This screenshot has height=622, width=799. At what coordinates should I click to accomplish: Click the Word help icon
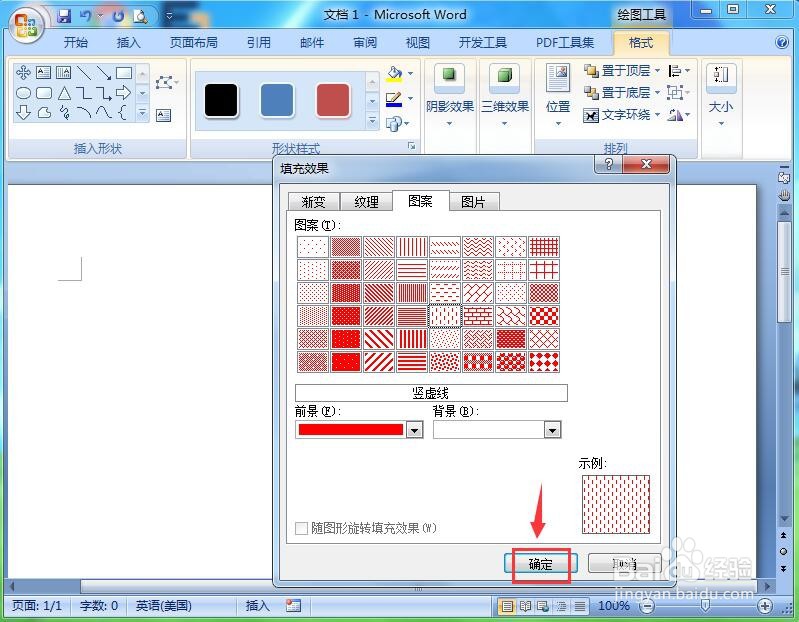[782, 42]
